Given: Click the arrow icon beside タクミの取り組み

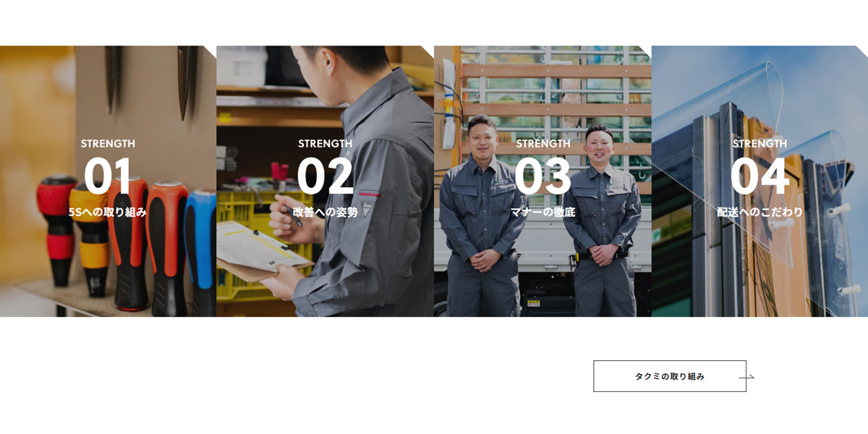Looking at the screenshot, I should (x=746, y=377).
